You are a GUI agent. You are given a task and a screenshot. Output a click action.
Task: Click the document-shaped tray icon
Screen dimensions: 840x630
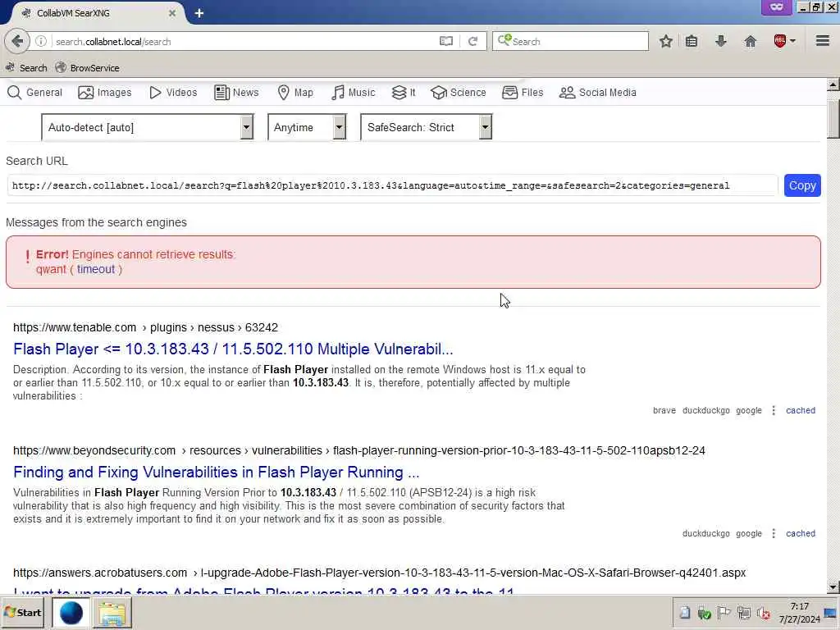(x=685, y=612)
